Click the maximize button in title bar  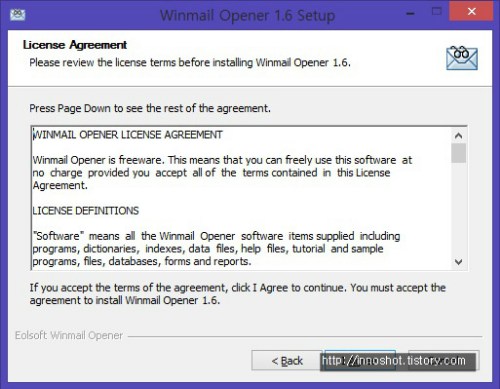click(x=436, y=12)
